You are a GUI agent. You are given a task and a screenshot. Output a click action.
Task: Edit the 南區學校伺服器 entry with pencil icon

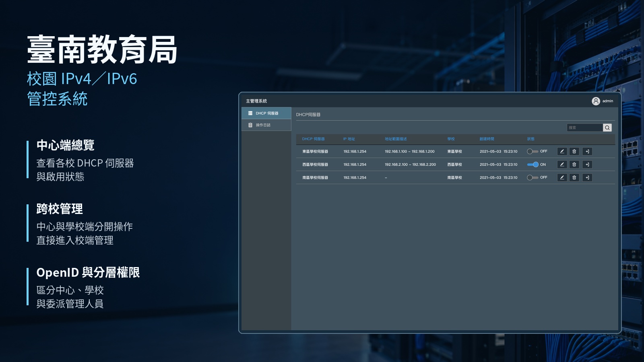[x=562, y=177]
